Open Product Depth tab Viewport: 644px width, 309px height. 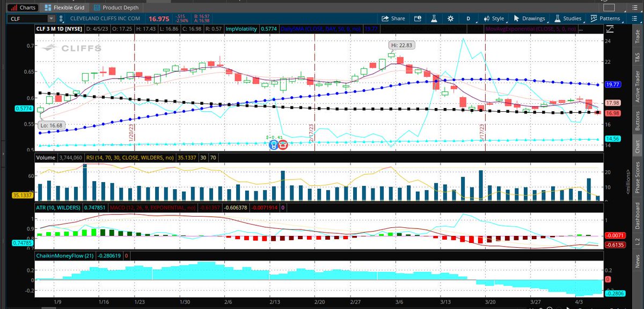point(115,8)
